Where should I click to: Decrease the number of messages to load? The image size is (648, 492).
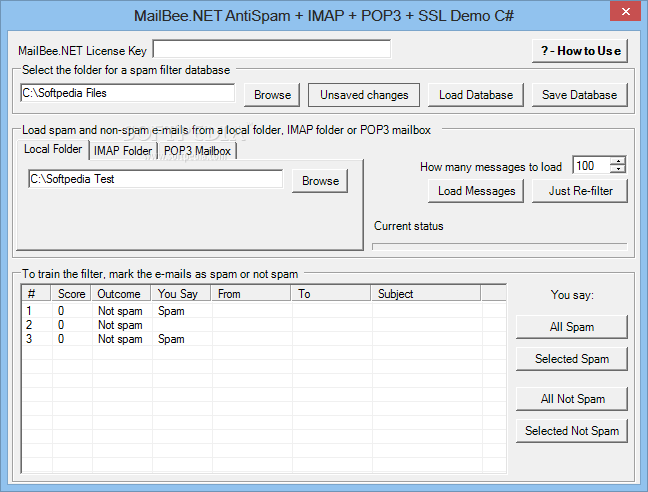(618, 169)
